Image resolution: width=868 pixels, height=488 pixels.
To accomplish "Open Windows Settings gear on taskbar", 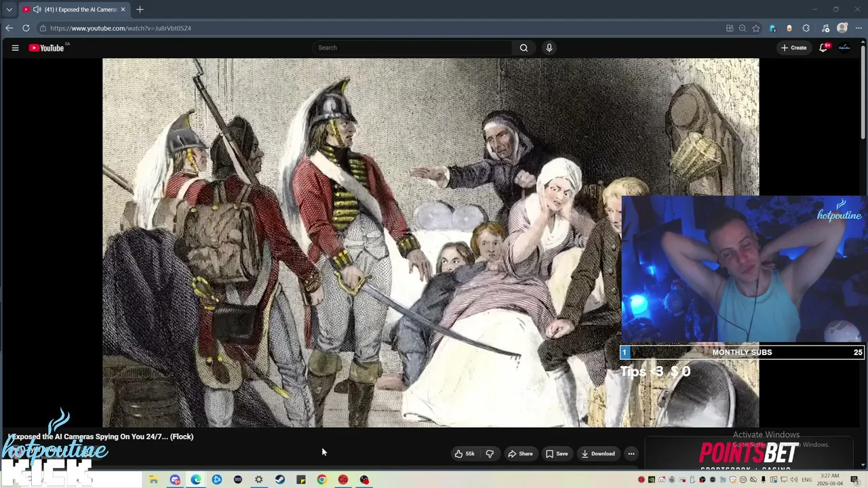I will pyautogui.click(x=259, y=480).
